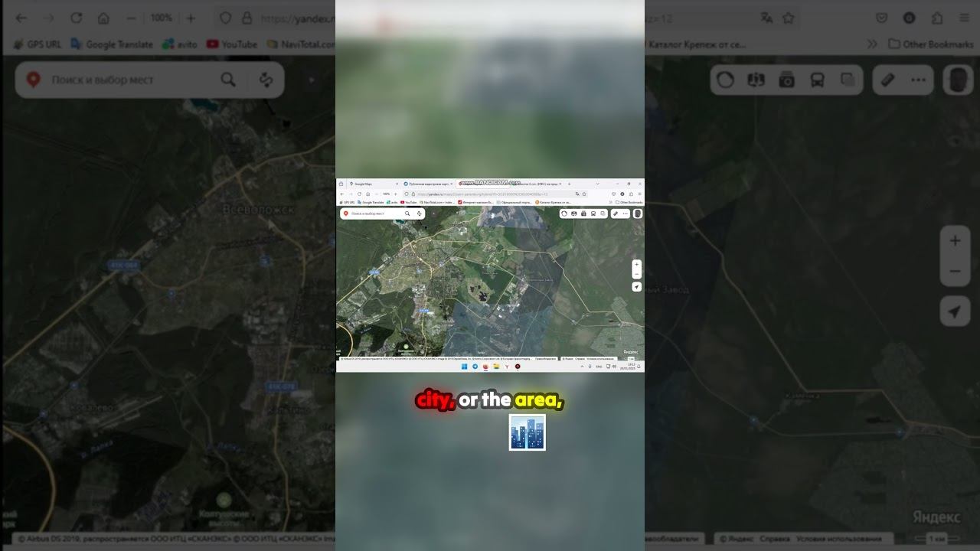Open the Other Bookmarks folder in large background bar

tap(930, 44)
